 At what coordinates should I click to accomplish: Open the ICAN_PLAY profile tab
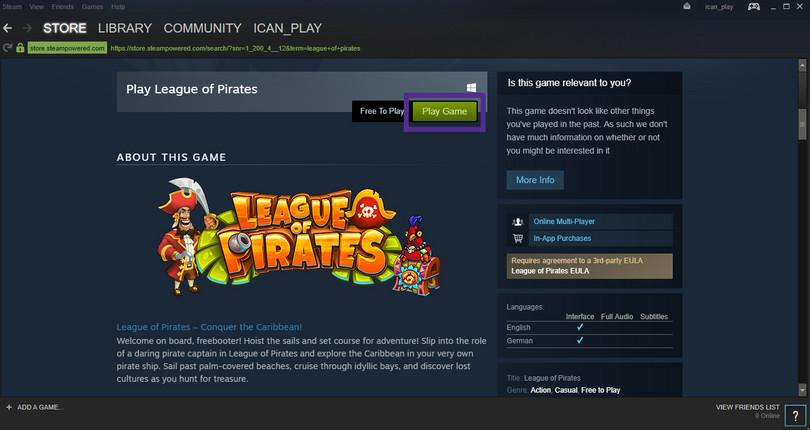[288, 28]
